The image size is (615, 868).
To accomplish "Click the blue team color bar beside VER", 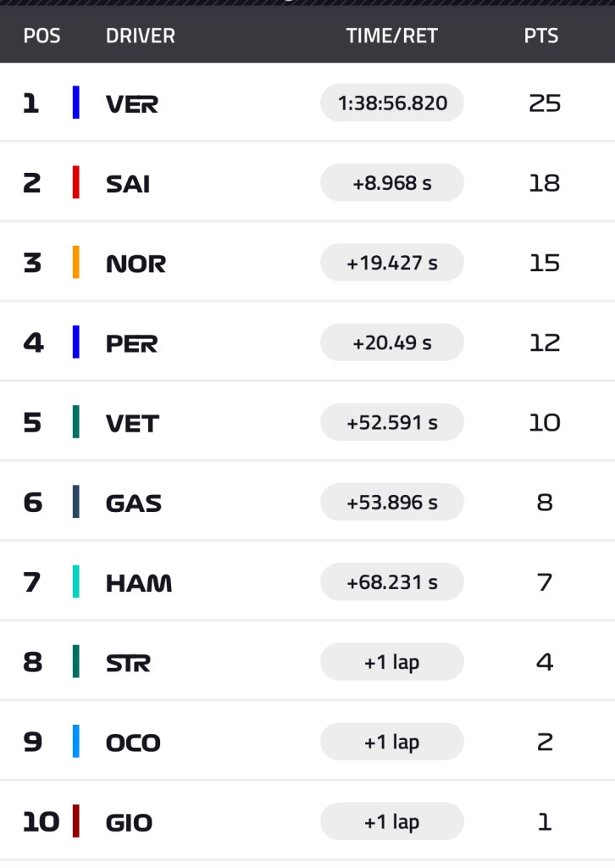I will (x=76, y=103).
